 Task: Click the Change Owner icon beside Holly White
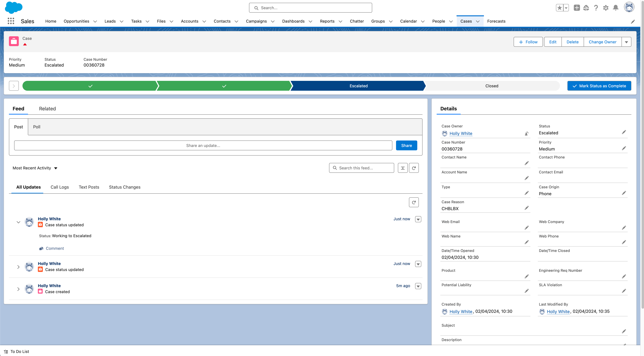tap(527, 134)
